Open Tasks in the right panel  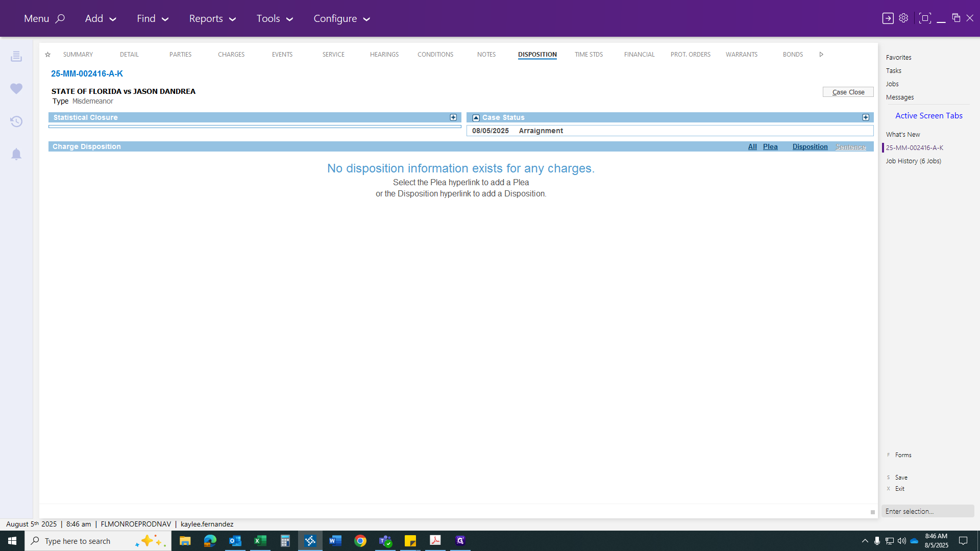[x=893, y=71]
